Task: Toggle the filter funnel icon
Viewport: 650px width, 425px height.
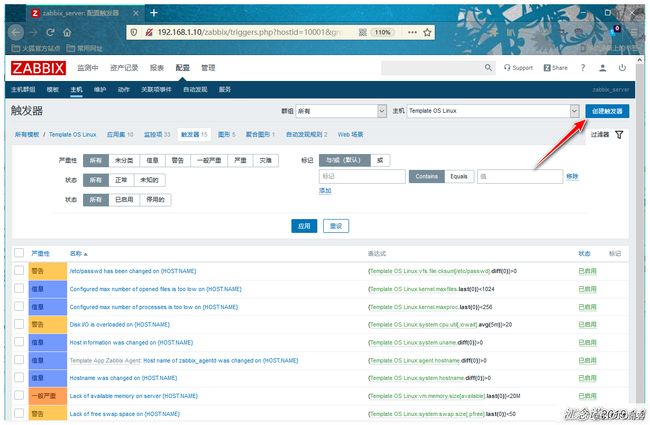Action: click(619, 135)
